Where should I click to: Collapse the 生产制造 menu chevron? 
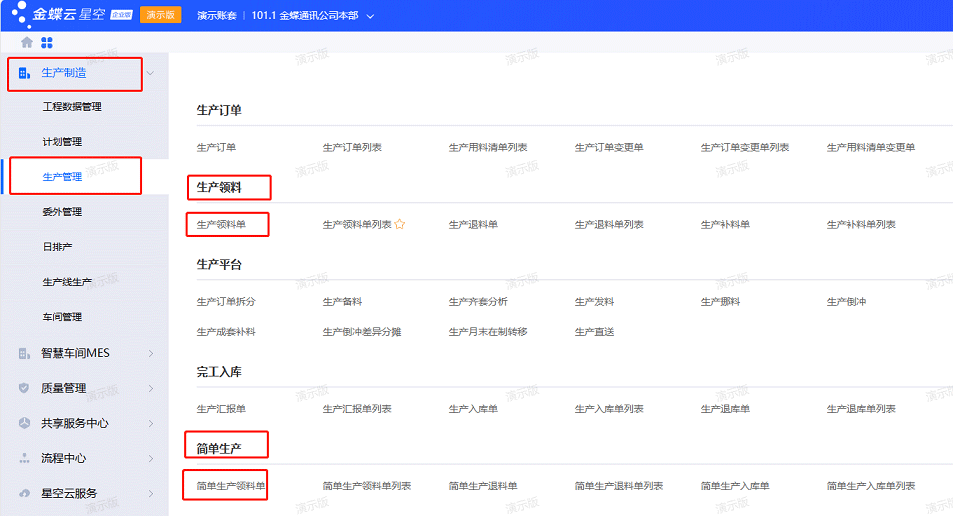tap(150, 73)
